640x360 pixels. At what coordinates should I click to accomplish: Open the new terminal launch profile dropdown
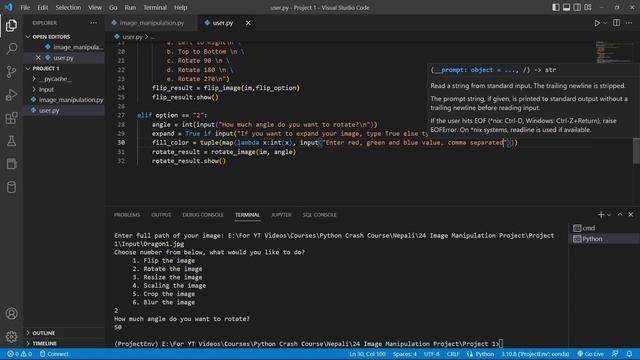tap(609, 215)
